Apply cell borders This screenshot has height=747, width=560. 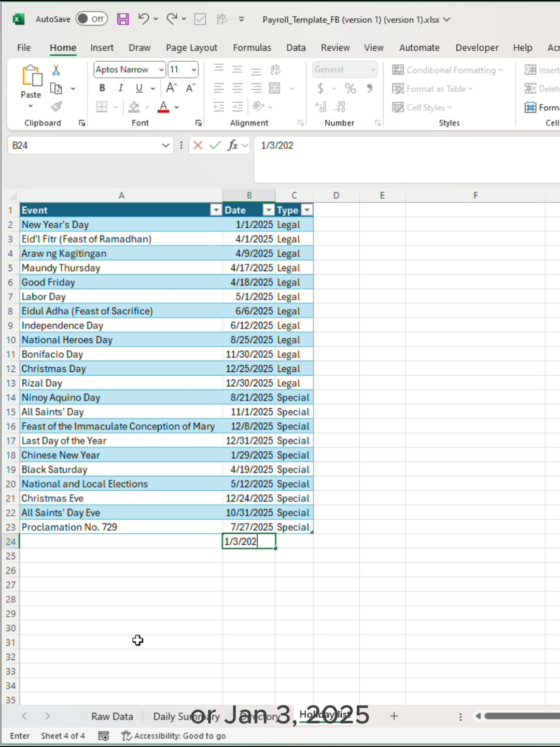(x=102, y=107)
